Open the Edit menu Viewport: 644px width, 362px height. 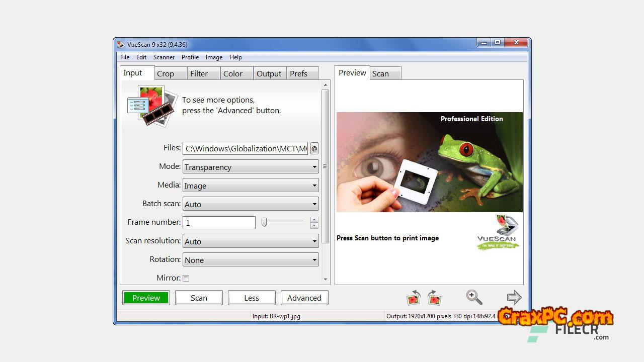pyautogui.click(x=141, y=57)
